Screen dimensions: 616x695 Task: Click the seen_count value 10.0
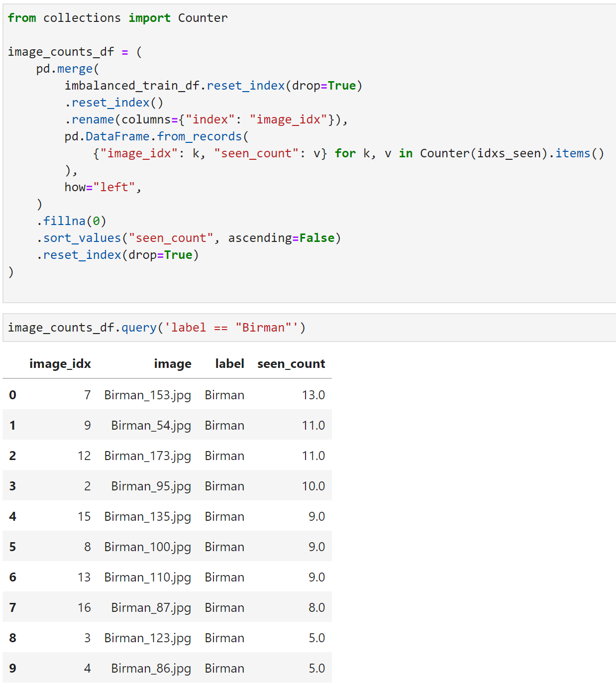[x=313, y=486]
